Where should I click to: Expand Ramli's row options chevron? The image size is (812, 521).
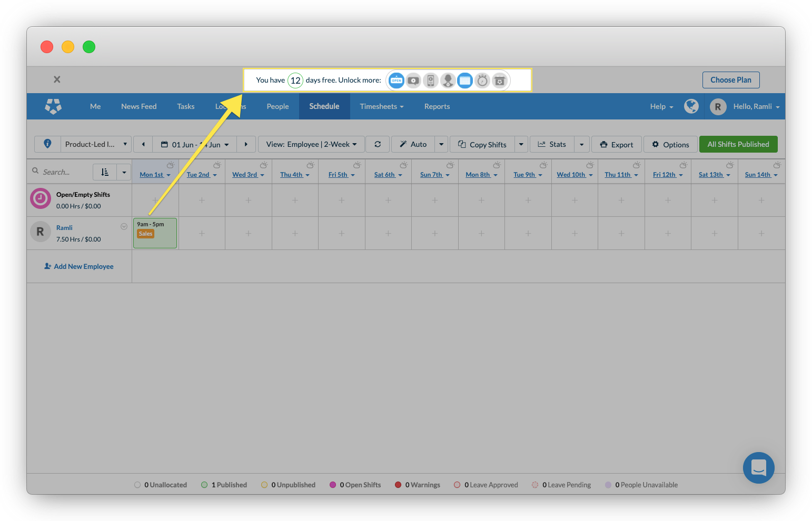(x=124, y=227)
